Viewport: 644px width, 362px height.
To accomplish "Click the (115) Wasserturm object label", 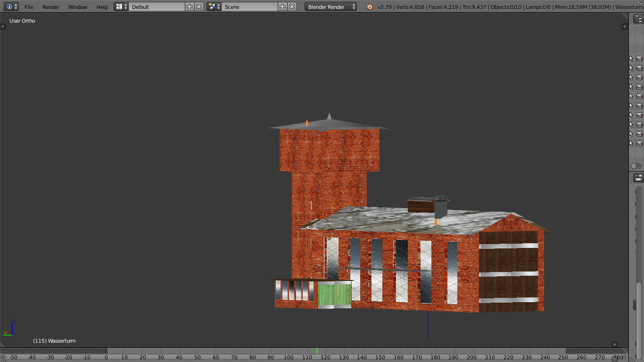I will [54, 341].
